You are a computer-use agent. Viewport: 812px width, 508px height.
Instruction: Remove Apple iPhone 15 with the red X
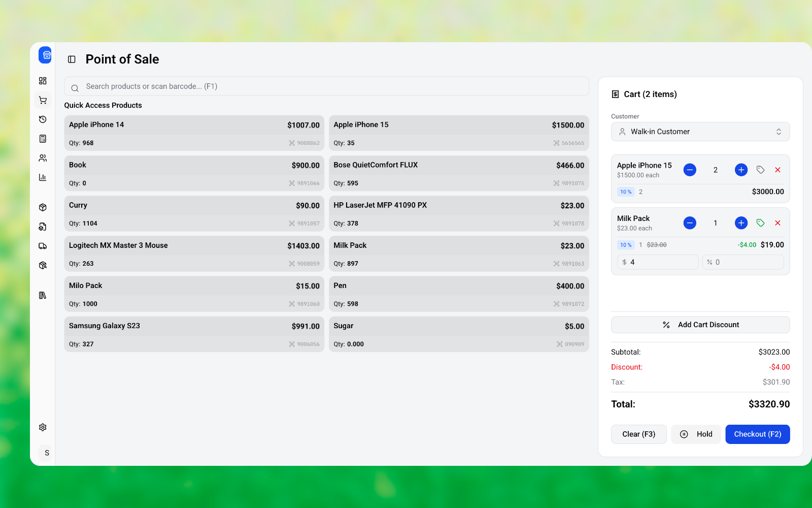(777, 170)
